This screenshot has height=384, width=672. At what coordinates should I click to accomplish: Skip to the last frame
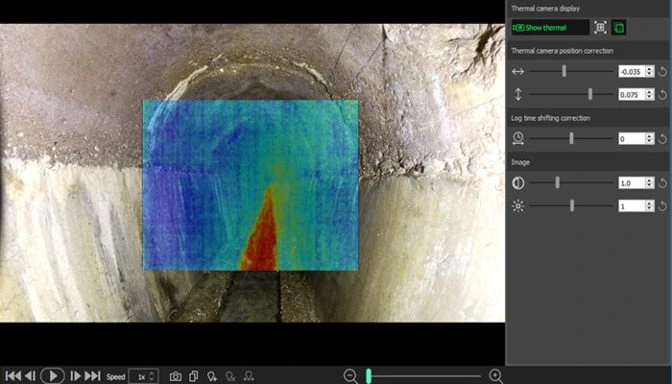click(92, 376)
